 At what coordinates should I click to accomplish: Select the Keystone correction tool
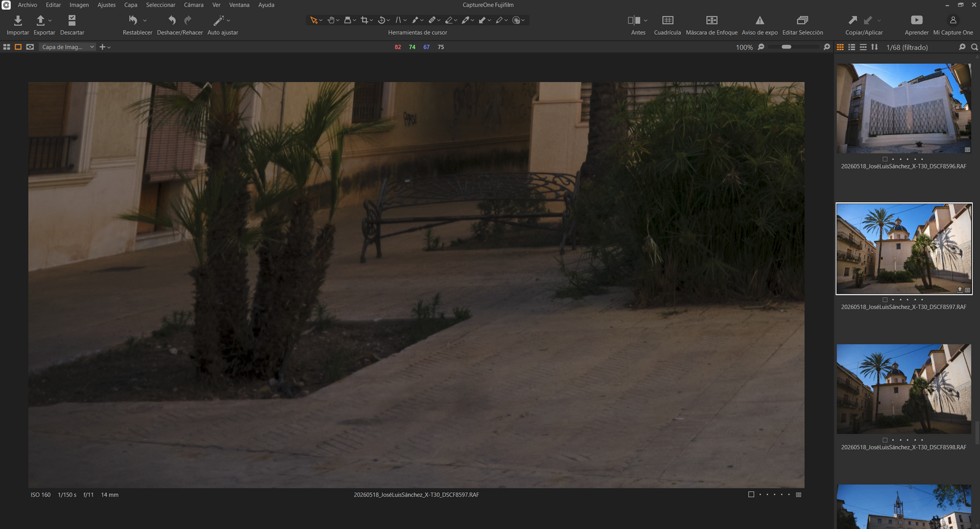398,20
